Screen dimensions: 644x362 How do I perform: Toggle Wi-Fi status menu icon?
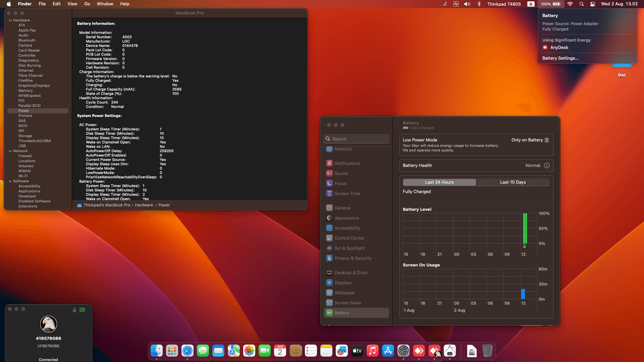[570, 4]
